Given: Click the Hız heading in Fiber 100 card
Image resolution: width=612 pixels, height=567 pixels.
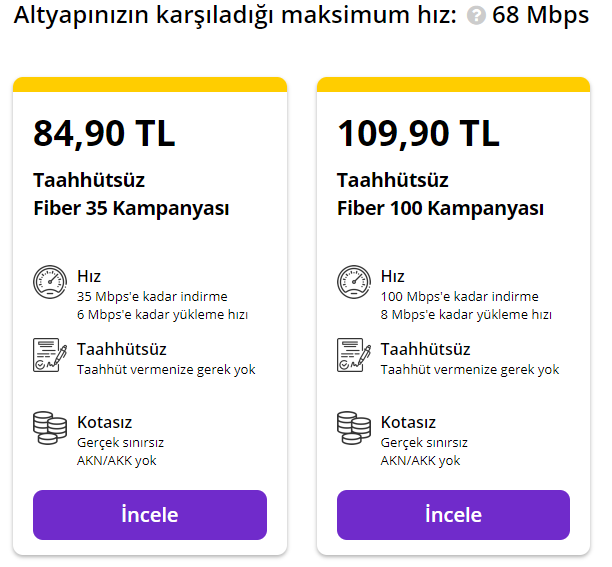Looking at the screenshot, I should pos(393,276).
